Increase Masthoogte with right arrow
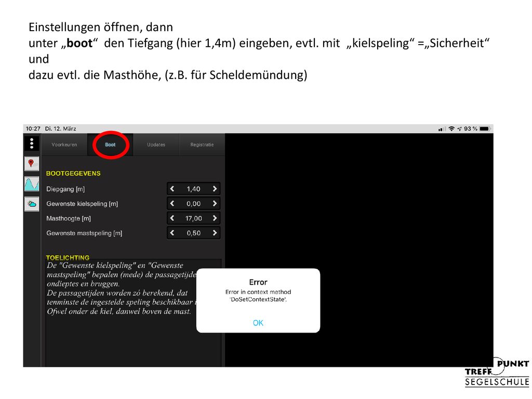 [215, 218]
